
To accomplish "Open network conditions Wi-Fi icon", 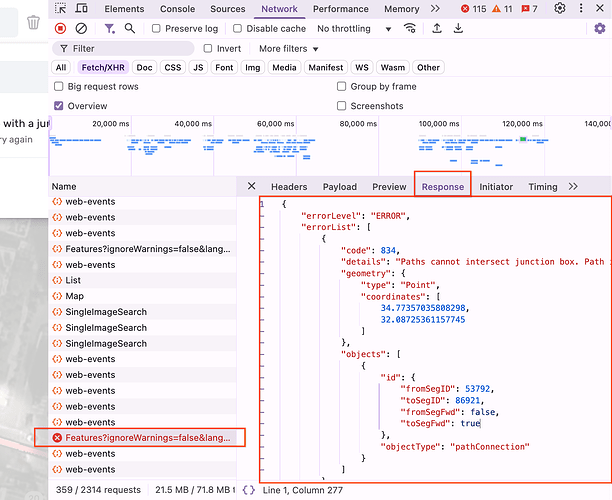I will click(x=410, y=28).
